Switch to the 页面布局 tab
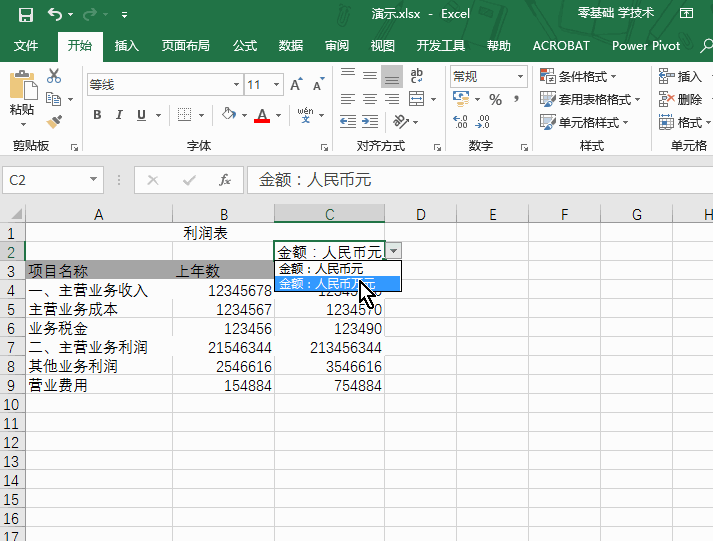 (x=186, y=46)
